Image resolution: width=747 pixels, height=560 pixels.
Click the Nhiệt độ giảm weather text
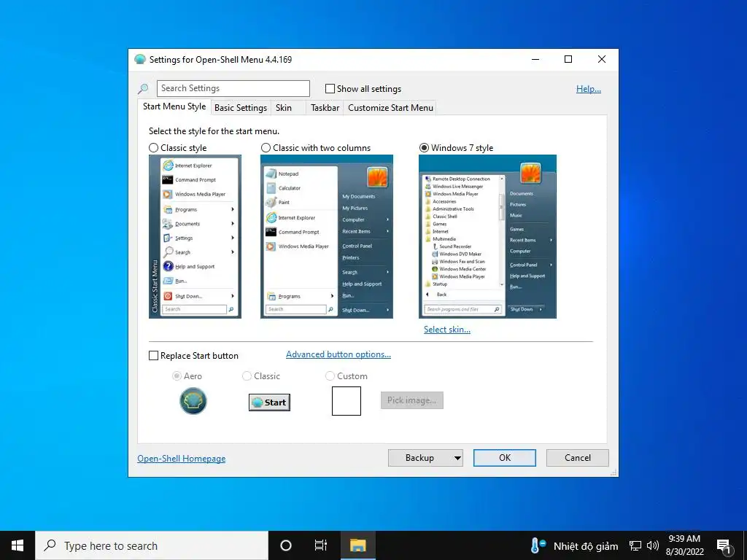click(586, 546)
